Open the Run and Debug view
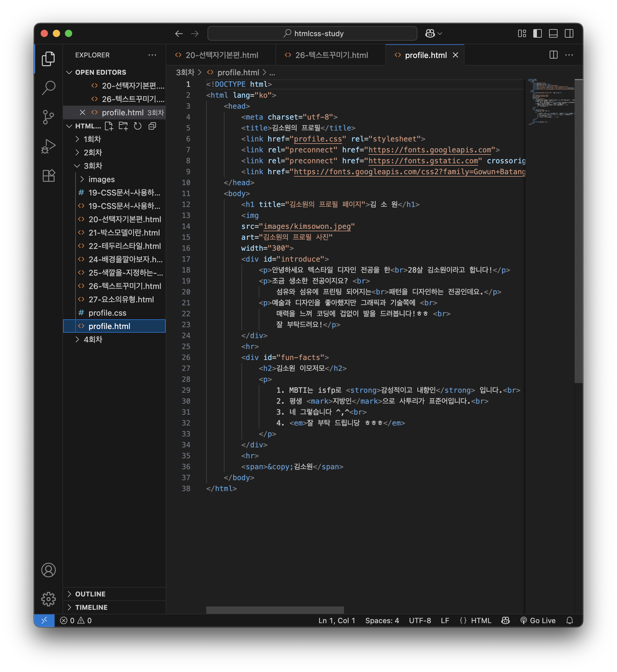The height and width of the screenshot is (672, 617). pyautogui.click(x=49, y=146)
